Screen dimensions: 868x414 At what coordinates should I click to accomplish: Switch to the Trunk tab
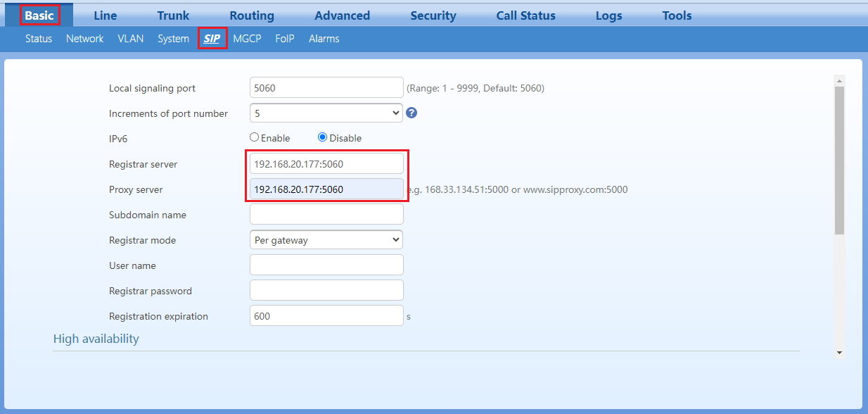tap(173, 15)
